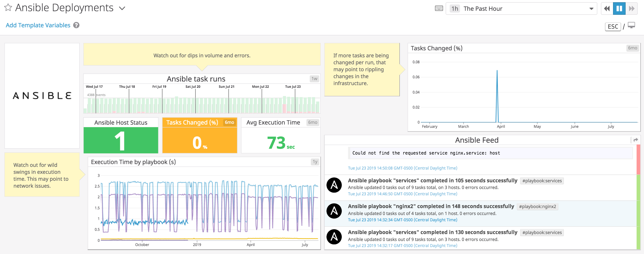644x254 pixels.
Task: Click the share arrow on Ansible Feed widget
Action: [635, 140]
